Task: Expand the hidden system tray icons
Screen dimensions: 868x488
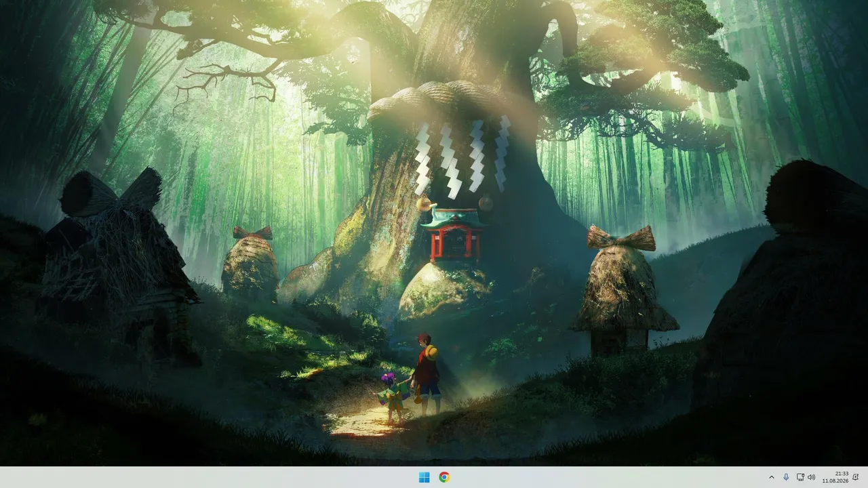Action: click(x=771, y=477)
